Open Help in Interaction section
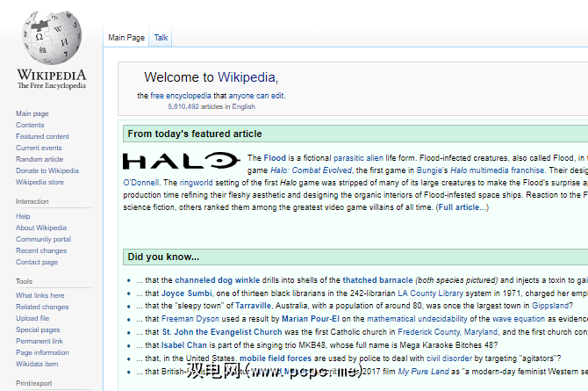The height and width of the screenshot is (391, 588). [23, 216]
